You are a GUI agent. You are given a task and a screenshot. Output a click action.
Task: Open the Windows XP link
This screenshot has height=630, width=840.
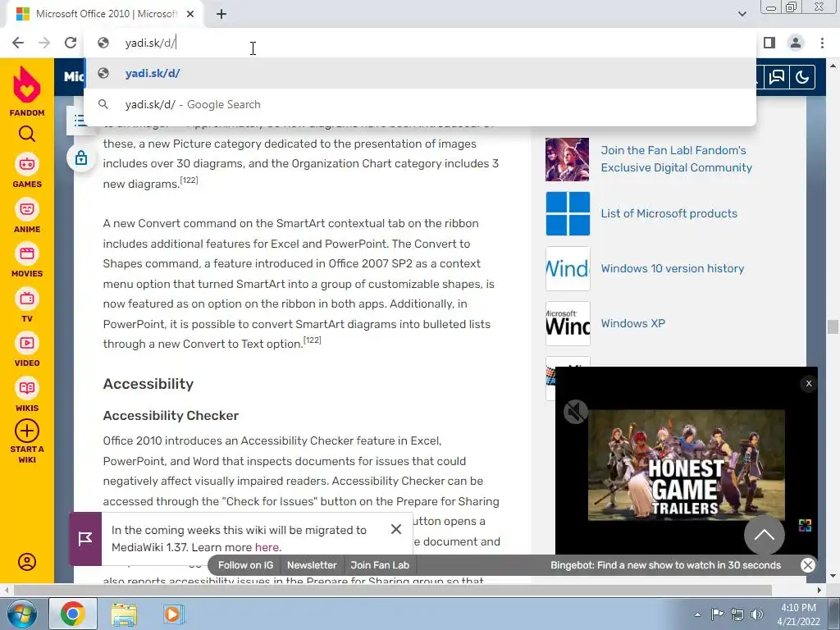click(632, 323)
